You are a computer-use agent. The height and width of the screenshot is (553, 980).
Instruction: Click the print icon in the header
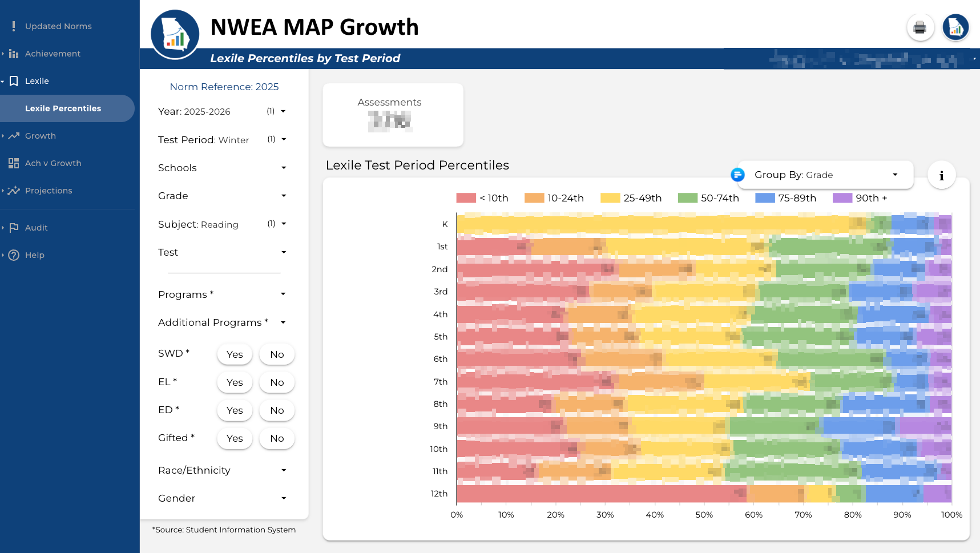(919, 27)
